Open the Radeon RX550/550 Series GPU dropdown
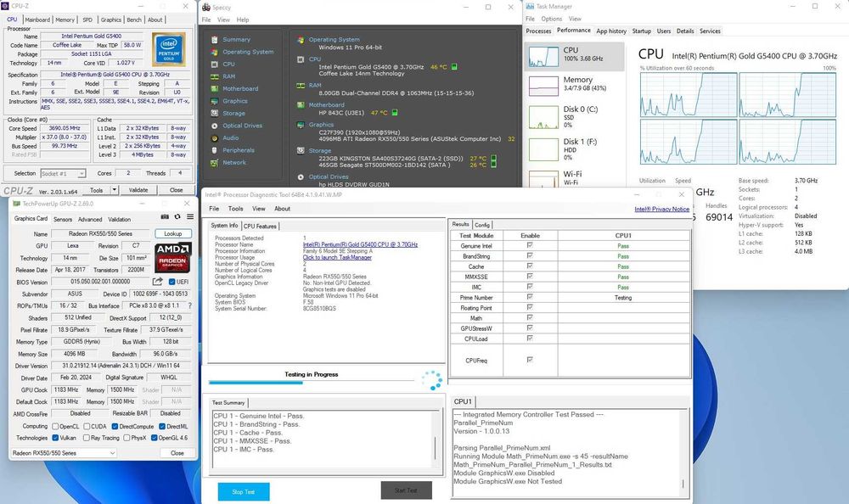 click(x=64, y=453)
